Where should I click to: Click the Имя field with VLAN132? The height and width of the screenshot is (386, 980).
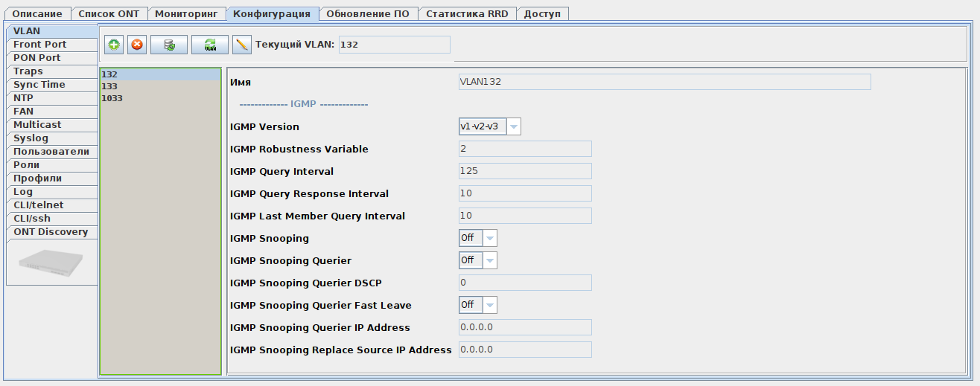point(664,82)
